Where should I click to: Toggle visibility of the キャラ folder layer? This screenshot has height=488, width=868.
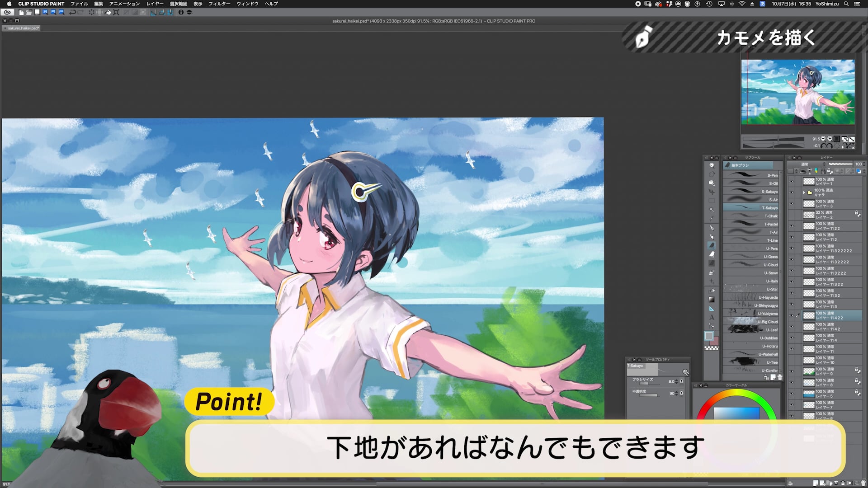[791, 192]
